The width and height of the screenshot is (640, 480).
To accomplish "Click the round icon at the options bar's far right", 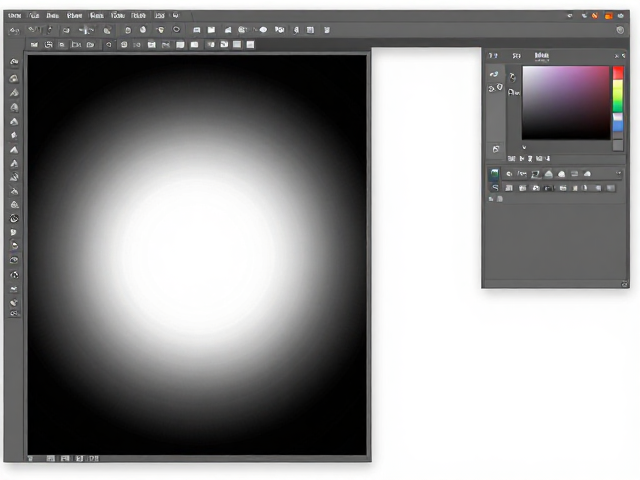I will [620, 30].
